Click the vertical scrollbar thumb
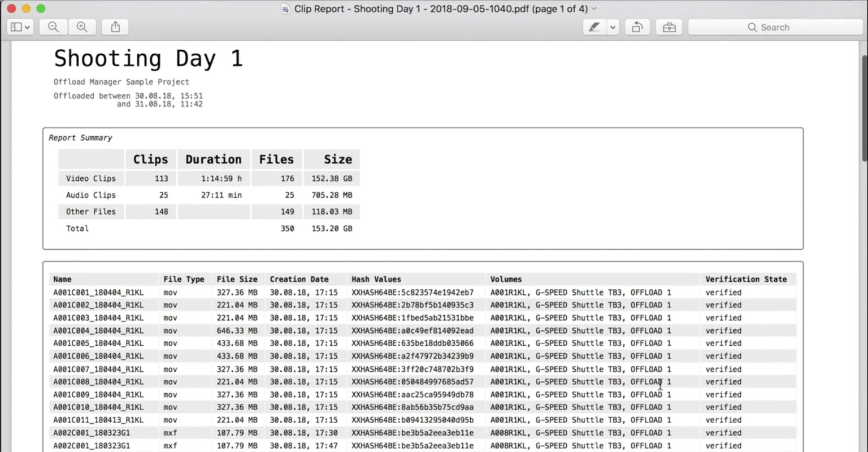The width and height of the screenshot is (868, 452). pos(864,107)
